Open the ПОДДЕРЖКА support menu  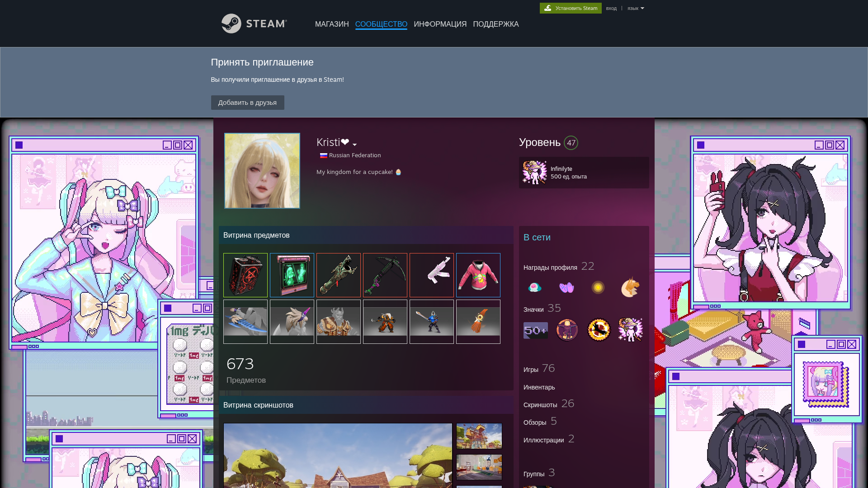click(496, 24)
